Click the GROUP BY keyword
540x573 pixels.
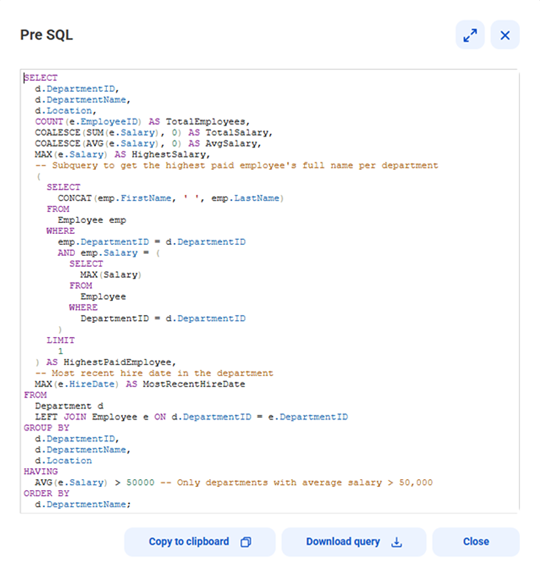[46, 428]
